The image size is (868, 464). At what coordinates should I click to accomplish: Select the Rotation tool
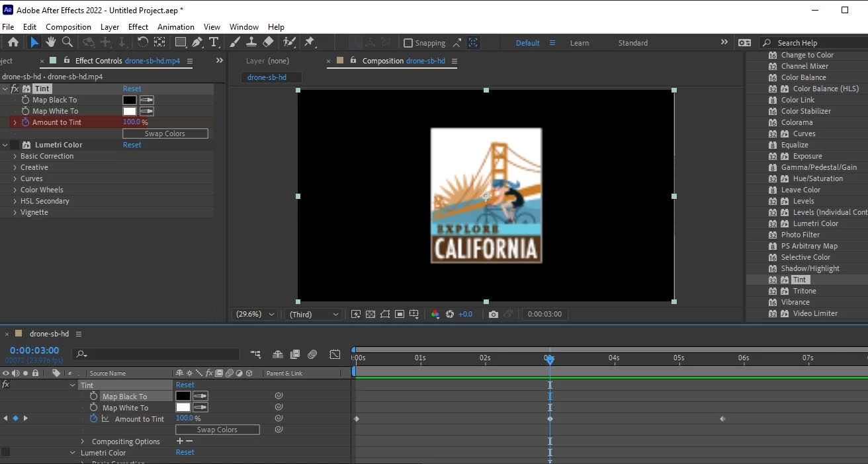click(x=143, y=42)
